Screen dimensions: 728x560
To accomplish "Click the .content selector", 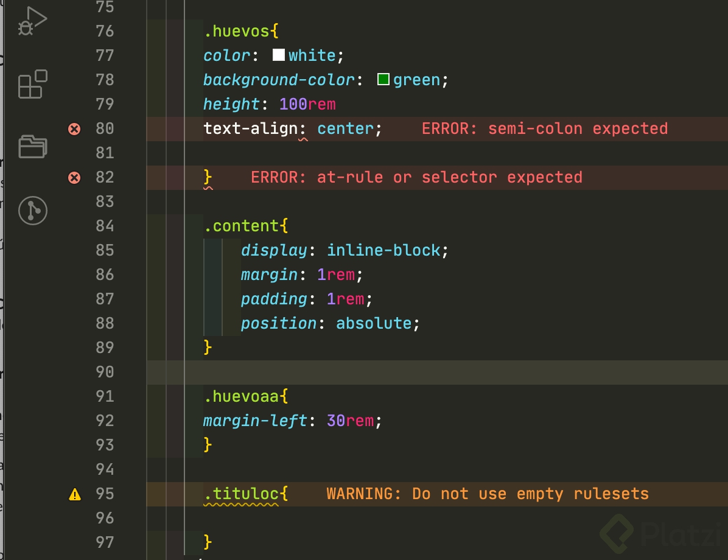I will (x=241, y=226).
